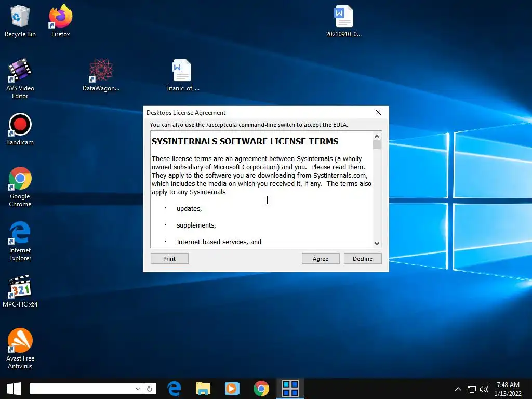Click the Decline button
This screenshot has width=532, height=399.
(362, 259)
